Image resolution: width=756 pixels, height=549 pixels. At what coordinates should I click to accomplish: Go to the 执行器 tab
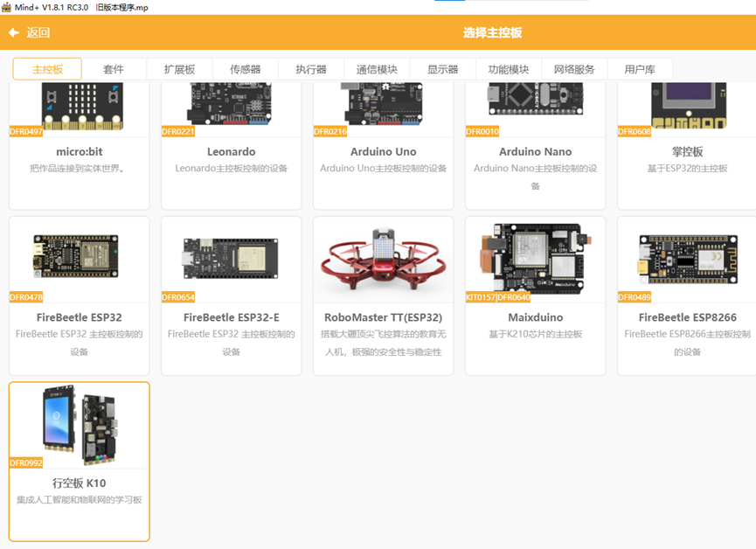point(310,69)
